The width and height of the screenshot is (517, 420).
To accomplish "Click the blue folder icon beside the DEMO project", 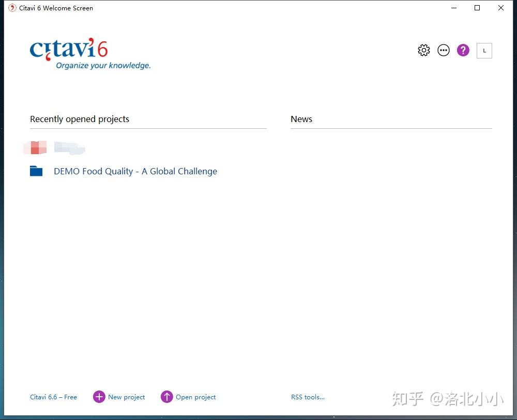I will click(36, 171).
